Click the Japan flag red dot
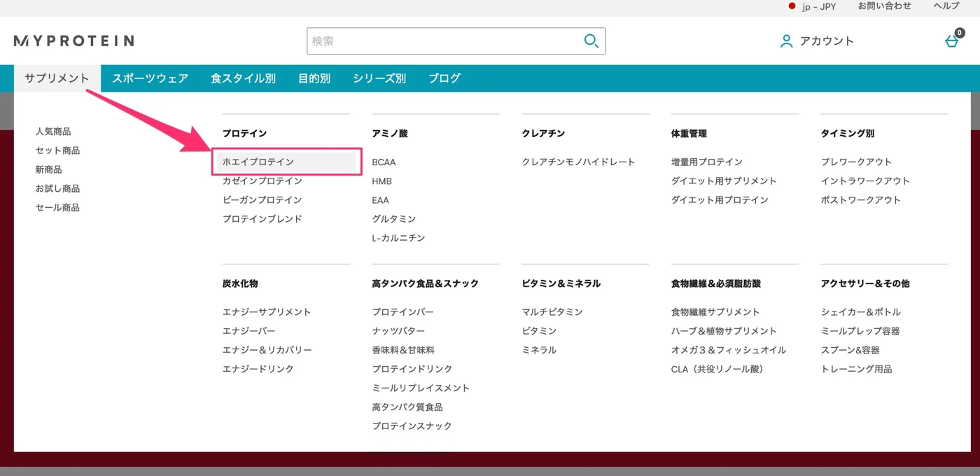The height and width of the screenshot is (476, 980). click(x=792, y=6)
